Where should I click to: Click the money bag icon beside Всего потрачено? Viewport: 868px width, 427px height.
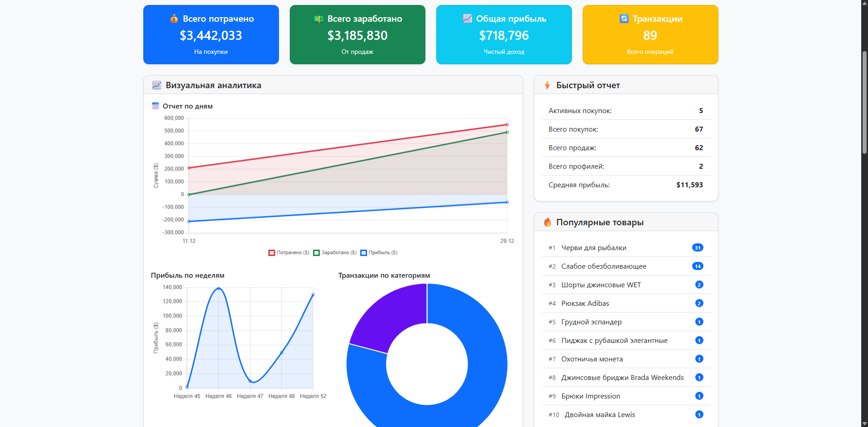tap(174, 19)
